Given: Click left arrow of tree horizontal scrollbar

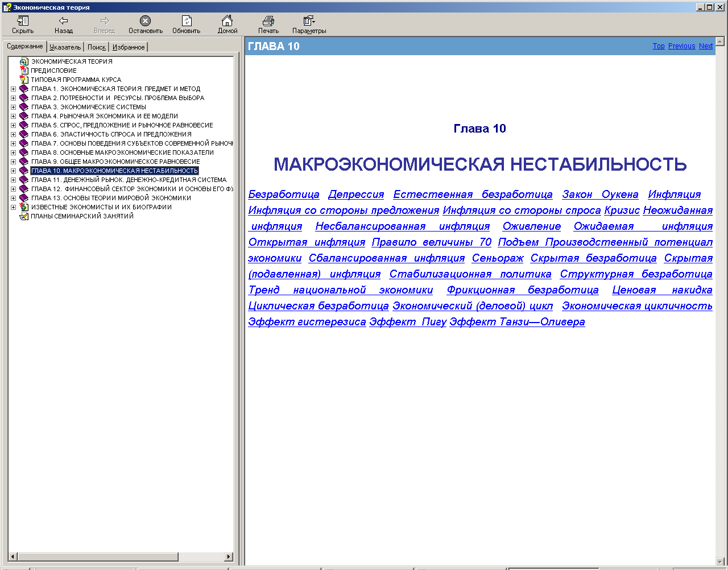Looking at the screenshot, I should [13, 557].
